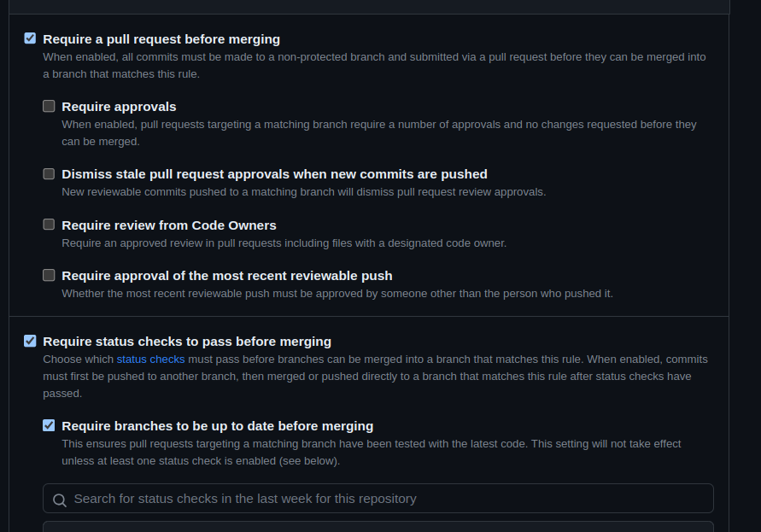The width and height of the screenshot is (761, 532).
Task: Click 'Require approval of the most recent reviewable push' label
Action: (227, 276)
